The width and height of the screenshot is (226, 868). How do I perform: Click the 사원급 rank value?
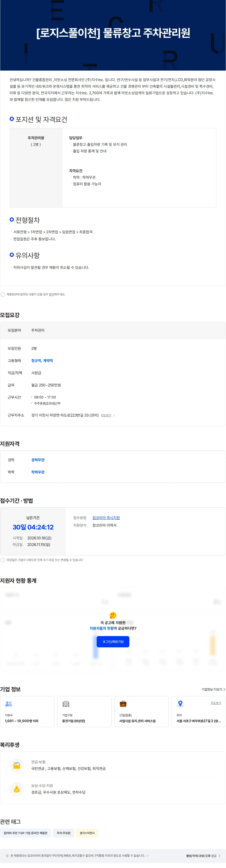[x=36, y=373]
